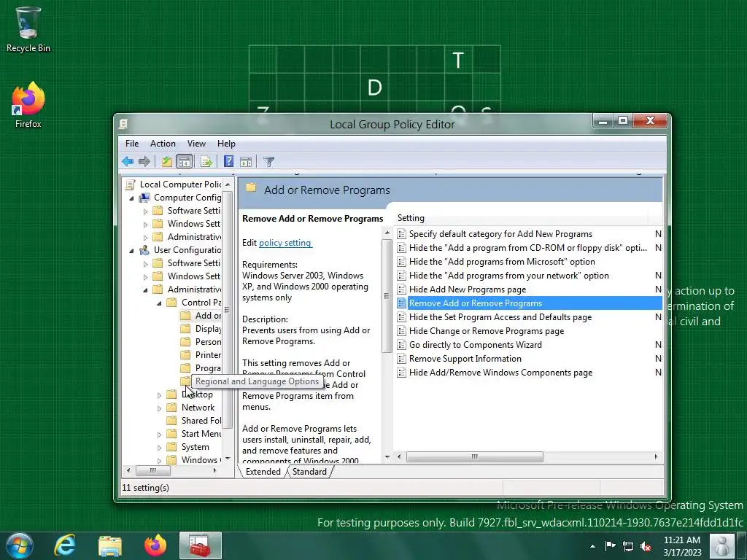747x560 pixels.
Task: Click the network tray icon
Action: point(628,546)
